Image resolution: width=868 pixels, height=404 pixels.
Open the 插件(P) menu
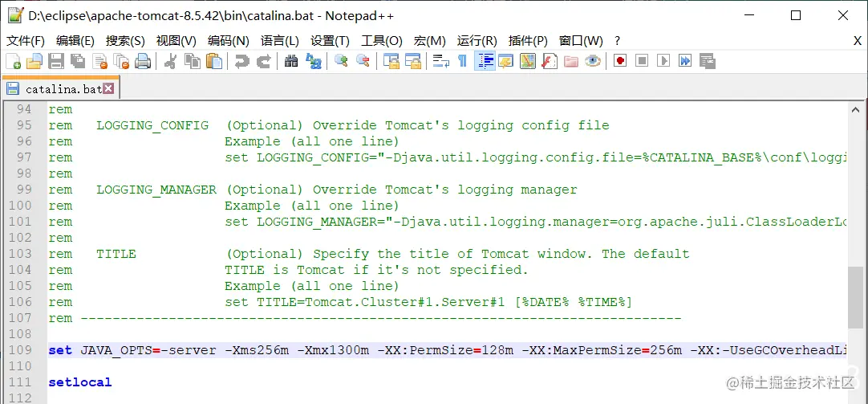click(528, 41)
